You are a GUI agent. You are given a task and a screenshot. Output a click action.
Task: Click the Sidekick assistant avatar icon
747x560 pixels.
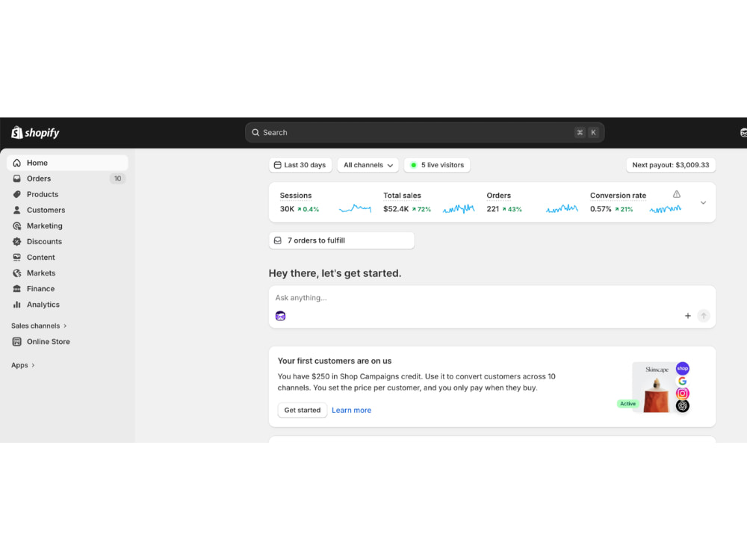[281, 316]
